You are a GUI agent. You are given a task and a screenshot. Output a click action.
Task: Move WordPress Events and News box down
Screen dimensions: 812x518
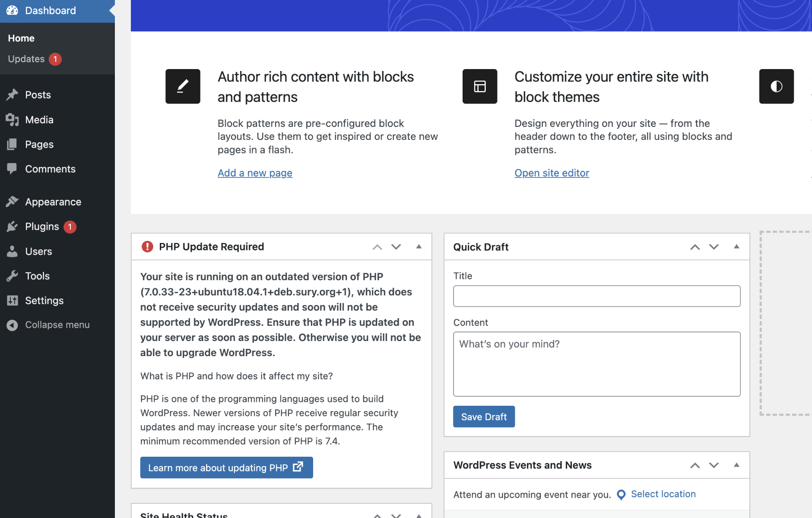click(714, 465)
